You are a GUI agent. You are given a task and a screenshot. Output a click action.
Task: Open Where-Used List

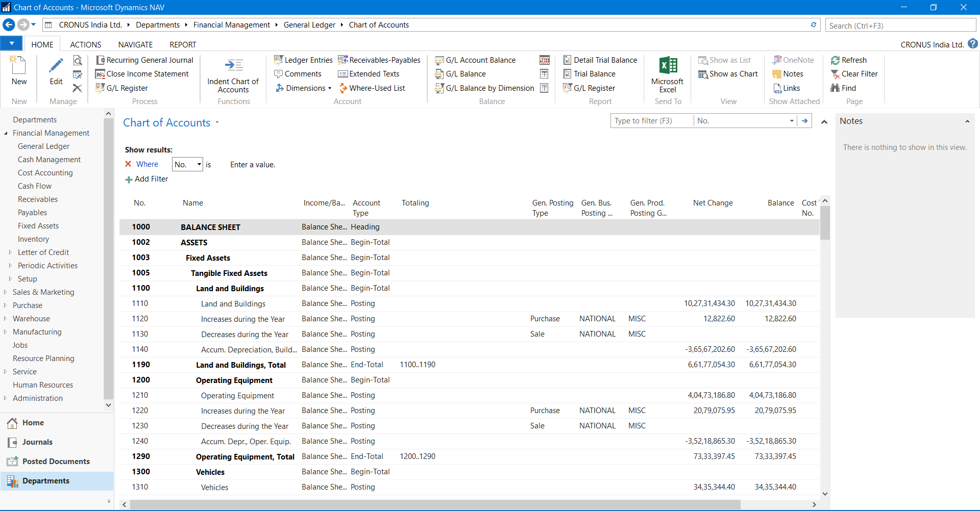[x=372, y=88]
